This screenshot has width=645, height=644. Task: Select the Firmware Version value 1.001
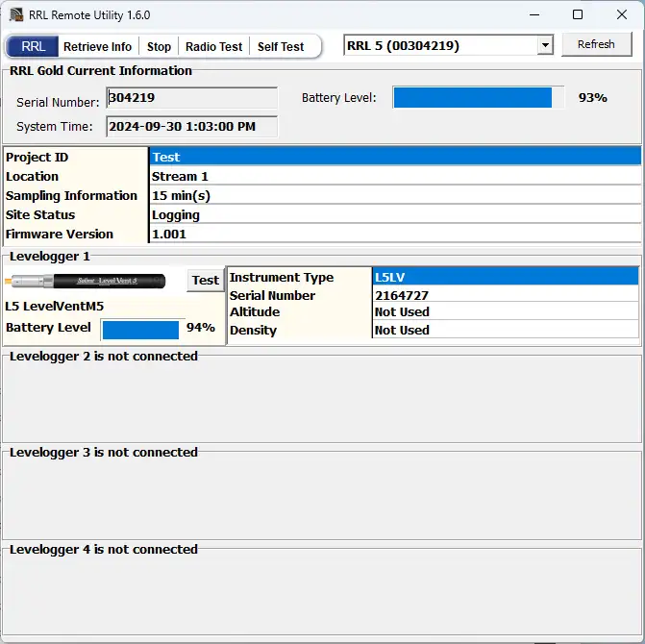tap(395, 234)
